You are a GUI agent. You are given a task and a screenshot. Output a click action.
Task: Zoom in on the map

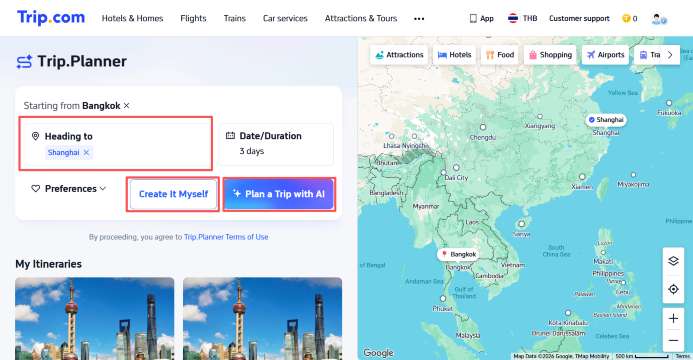coord(673,318)
